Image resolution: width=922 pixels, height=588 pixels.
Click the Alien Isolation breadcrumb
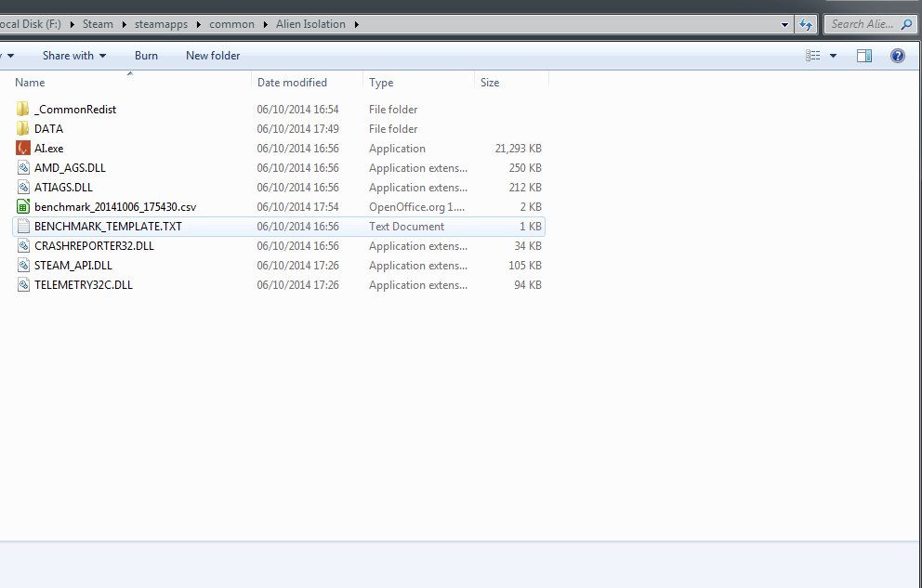(310, 24)
